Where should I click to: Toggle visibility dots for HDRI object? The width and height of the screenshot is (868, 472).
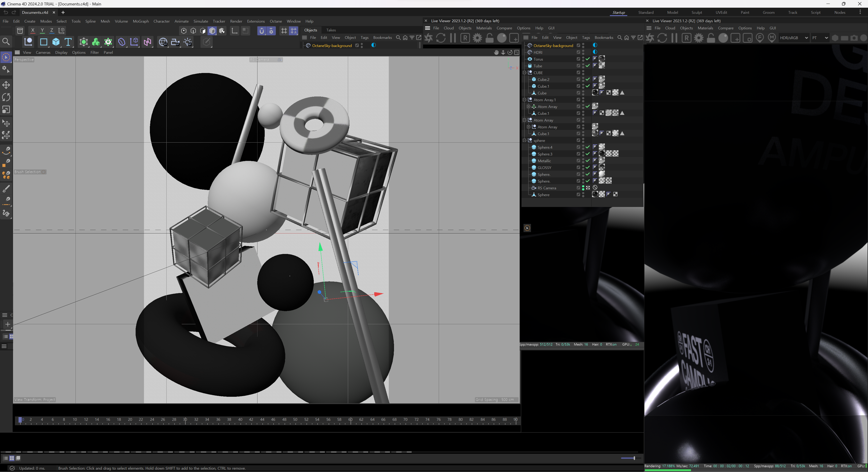tap(583, 52)
